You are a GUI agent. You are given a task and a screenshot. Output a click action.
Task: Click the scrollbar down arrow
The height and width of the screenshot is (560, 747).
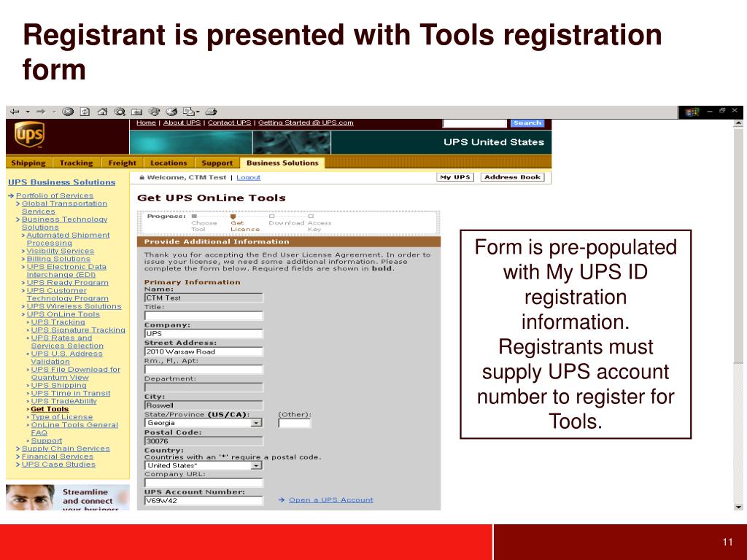pyautogui.click(x=738, y=507)
